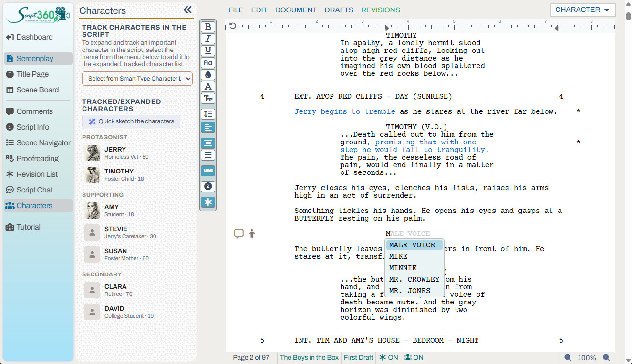Apply italic formatting from the vertical toolbar

207,39
